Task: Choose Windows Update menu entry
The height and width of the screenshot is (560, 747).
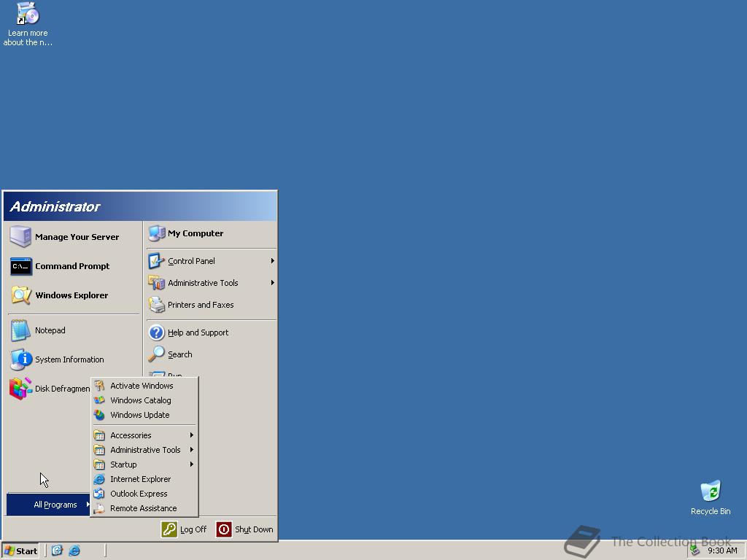Action: coord(144,415)
